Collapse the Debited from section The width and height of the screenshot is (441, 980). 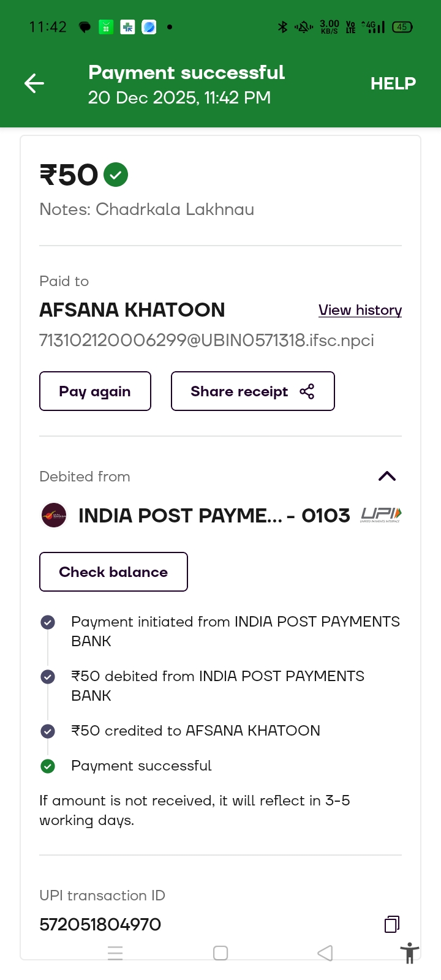tap(387, 477)
